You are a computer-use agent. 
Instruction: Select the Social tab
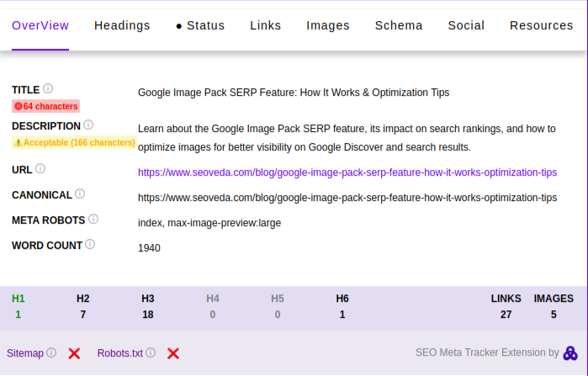[x=466, y=25]
